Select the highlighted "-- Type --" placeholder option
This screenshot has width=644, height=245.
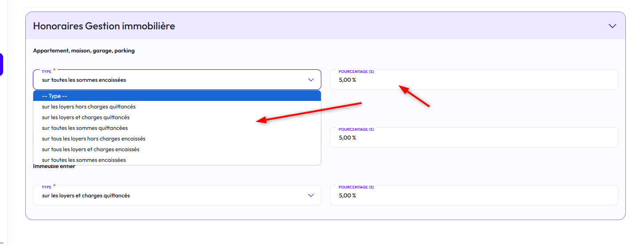point(177,96)
